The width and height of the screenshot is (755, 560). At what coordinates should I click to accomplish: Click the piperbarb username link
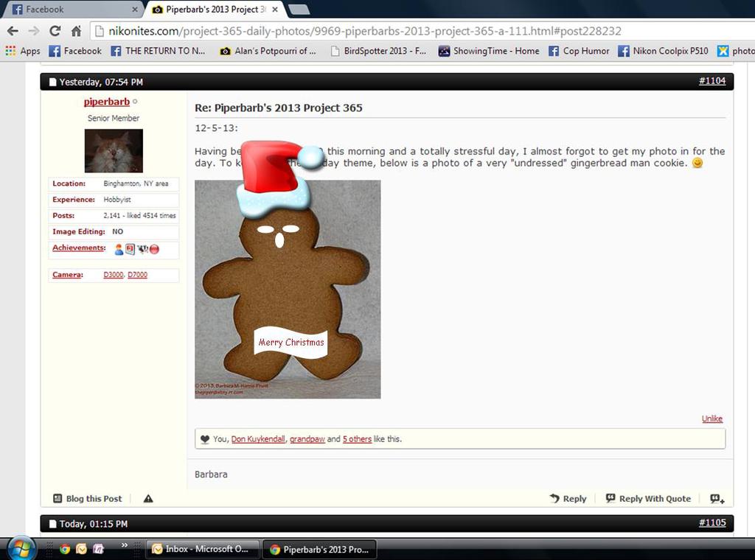(x=107, y=102)
